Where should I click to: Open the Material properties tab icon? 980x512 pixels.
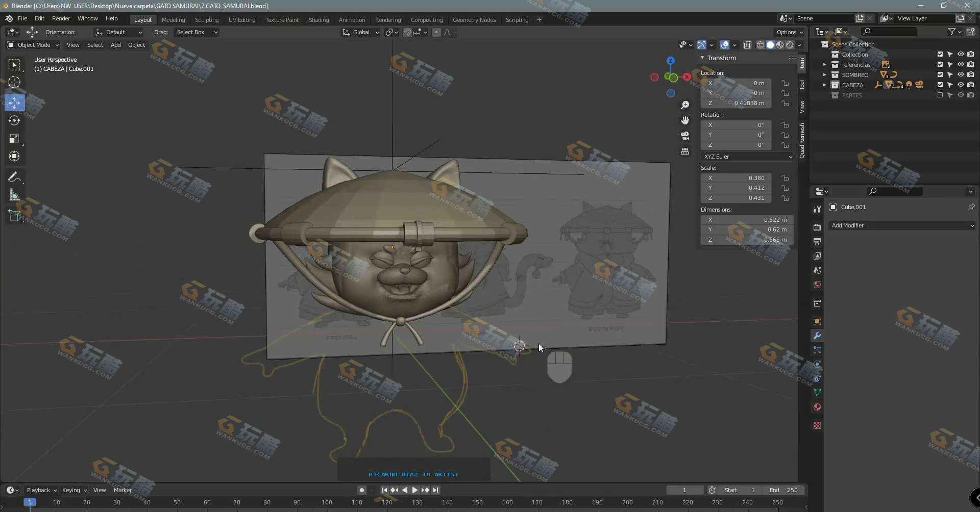click(x=817, y=407)
